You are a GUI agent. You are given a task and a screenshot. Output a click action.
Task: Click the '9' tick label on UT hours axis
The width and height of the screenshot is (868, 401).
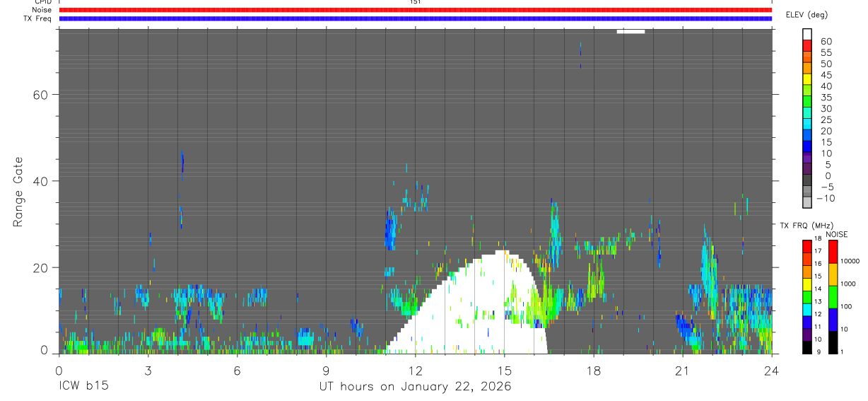click(x=326, y=370)
